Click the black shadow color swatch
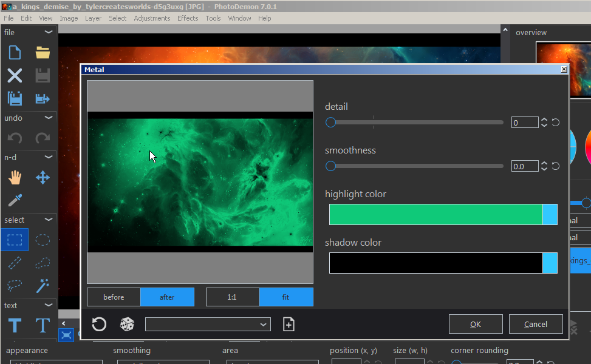 (x=436, y=263)
